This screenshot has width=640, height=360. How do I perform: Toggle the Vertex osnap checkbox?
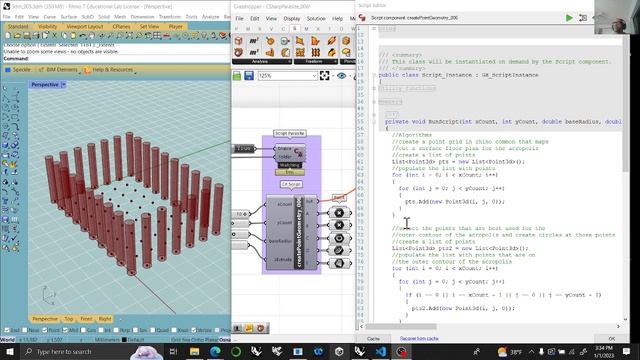coord(194,330)
